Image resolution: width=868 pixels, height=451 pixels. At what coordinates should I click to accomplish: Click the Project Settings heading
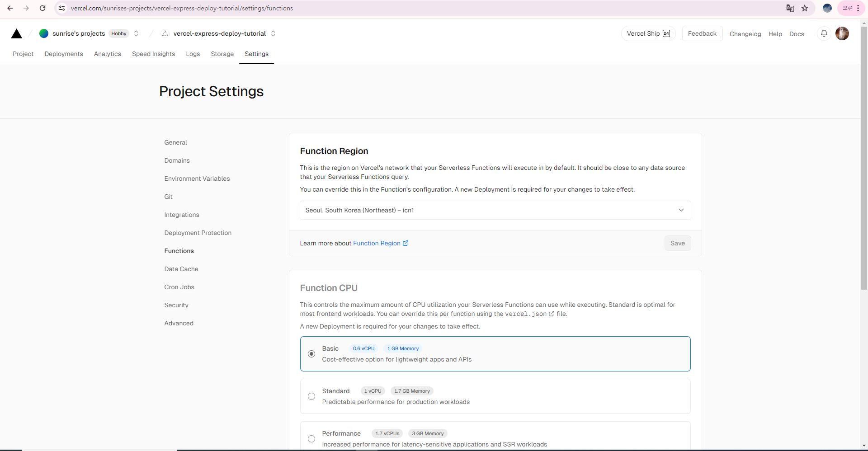pyautogui.click(x=212, y=91)
